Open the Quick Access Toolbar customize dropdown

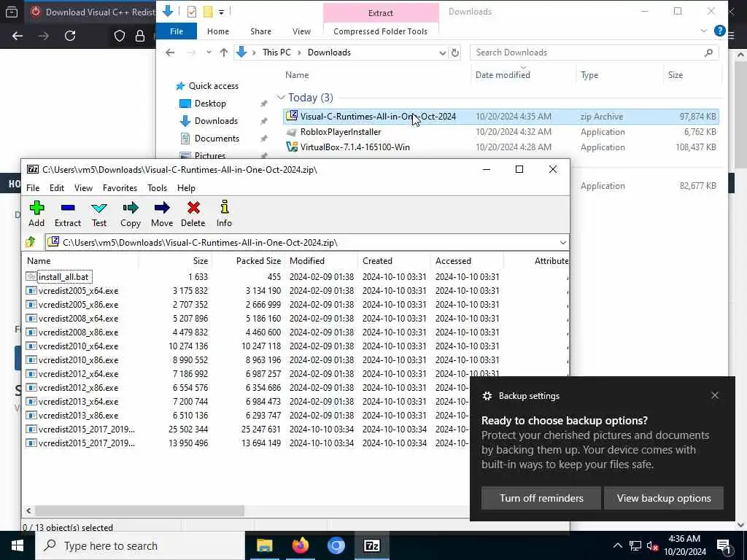(222, 12)
